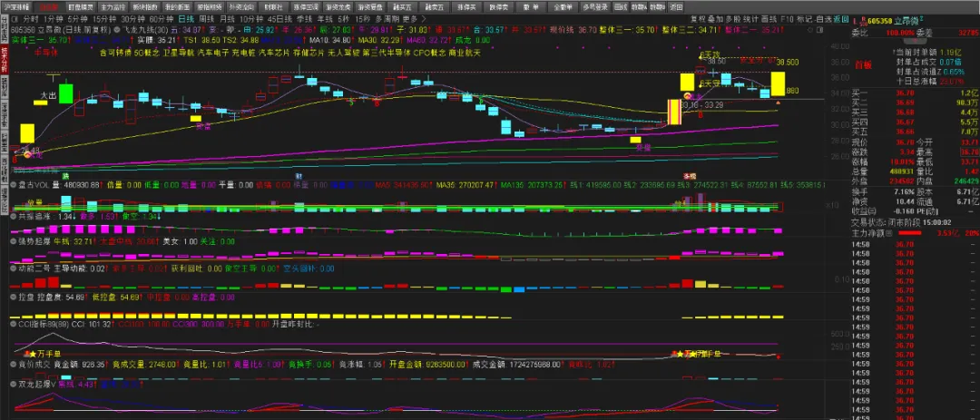Screen dimensions: 980x420
Task: Click the 全撤单 cancel-all button
Action: (563, 7)
